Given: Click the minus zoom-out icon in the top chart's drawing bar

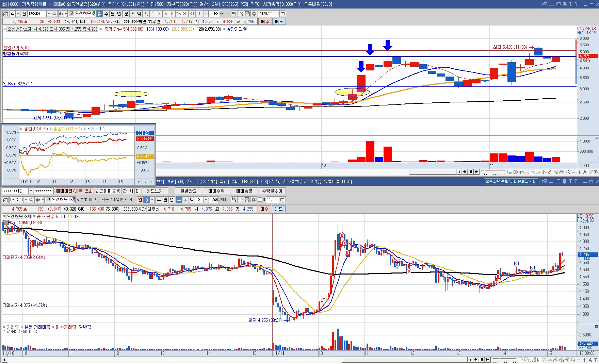Looking at the screenshot, I should [573, 172].
